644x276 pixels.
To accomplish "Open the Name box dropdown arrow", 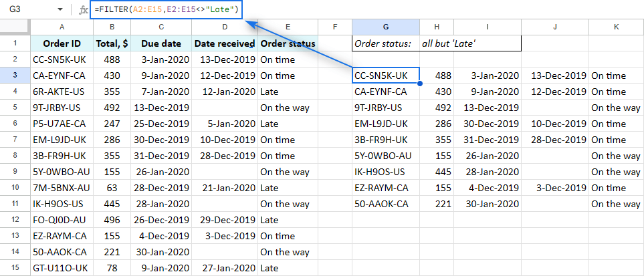I will pyautogui.click(x=60, y=9).
